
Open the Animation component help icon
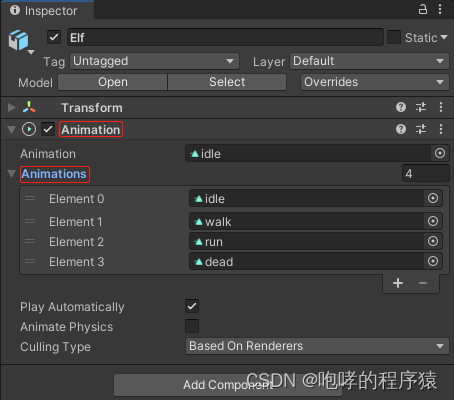pos(401,129)
